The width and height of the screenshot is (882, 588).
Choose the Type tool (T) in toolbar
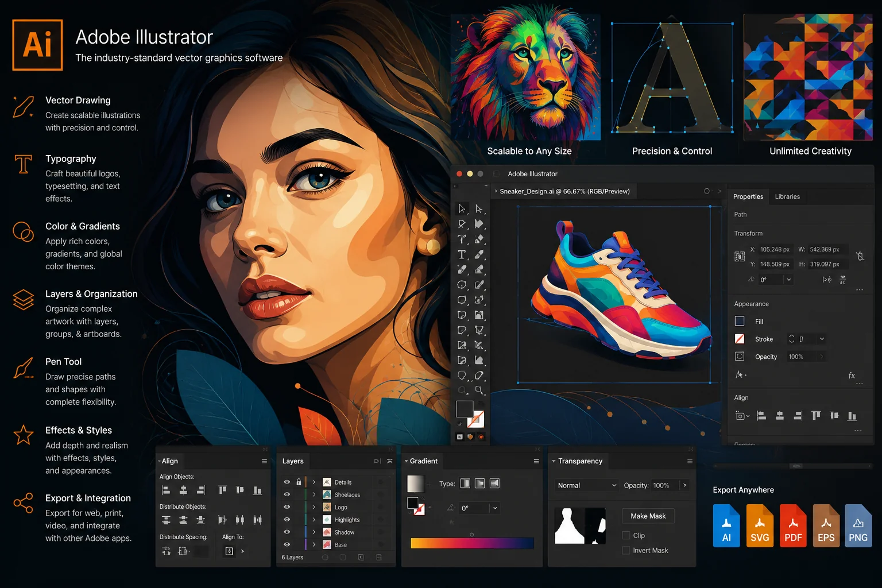462,254
